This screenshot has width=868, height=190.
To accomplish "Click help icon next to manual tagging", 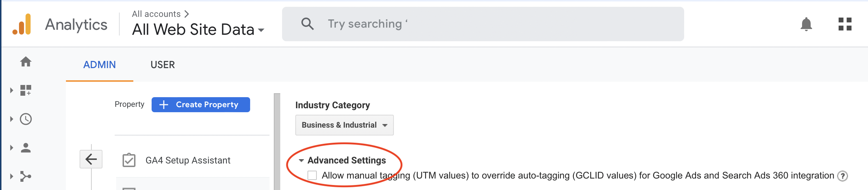I will tap(842, 176).
